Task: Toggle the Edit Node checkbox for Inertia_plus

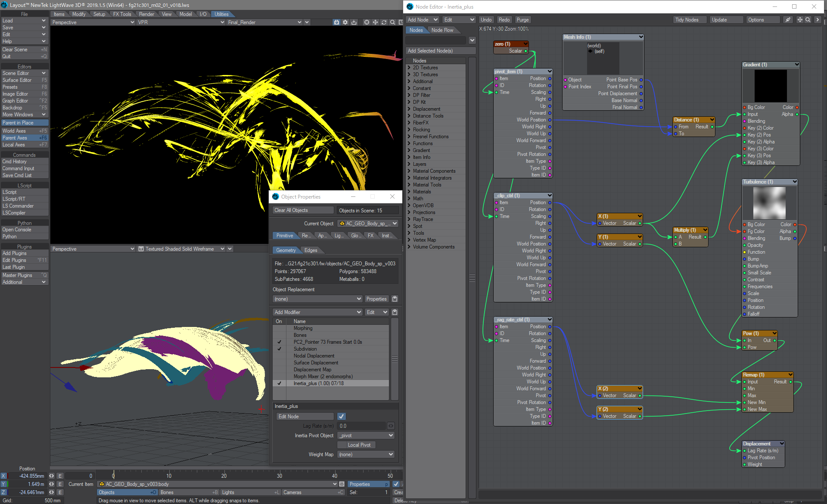Action: [342, 417]
